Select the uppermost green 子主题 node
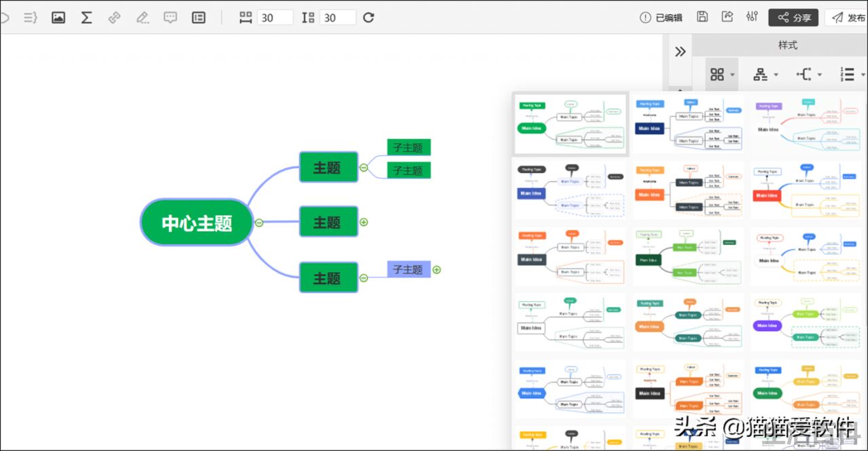This screenshot has height=451, width=868. point(409,147)
